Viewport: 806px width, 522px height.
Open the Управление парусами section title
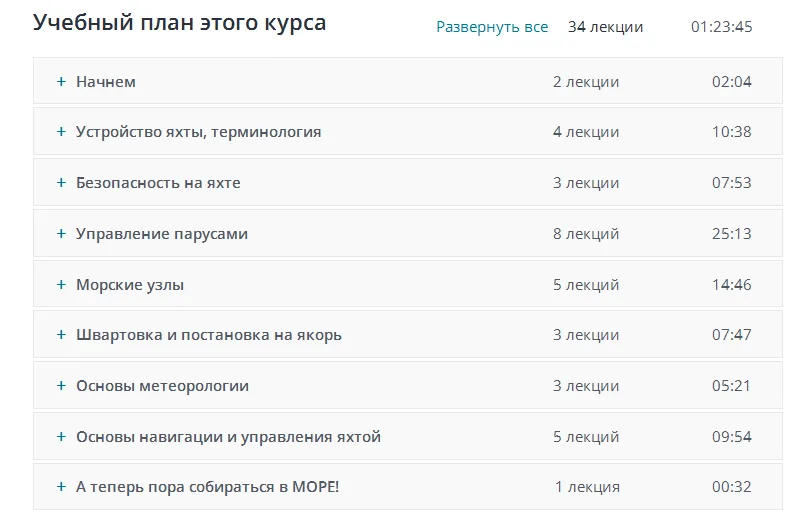(x=162, y=234)
